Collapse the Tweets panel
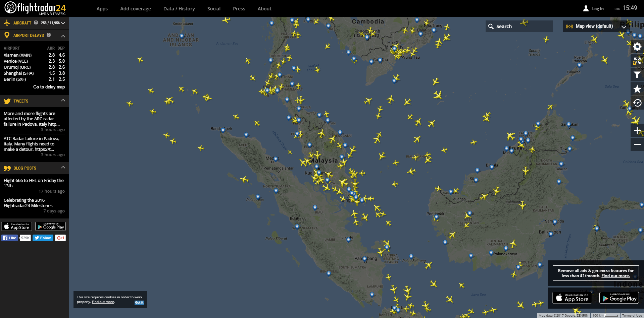644x318 pixels. (x=63, y=101)
